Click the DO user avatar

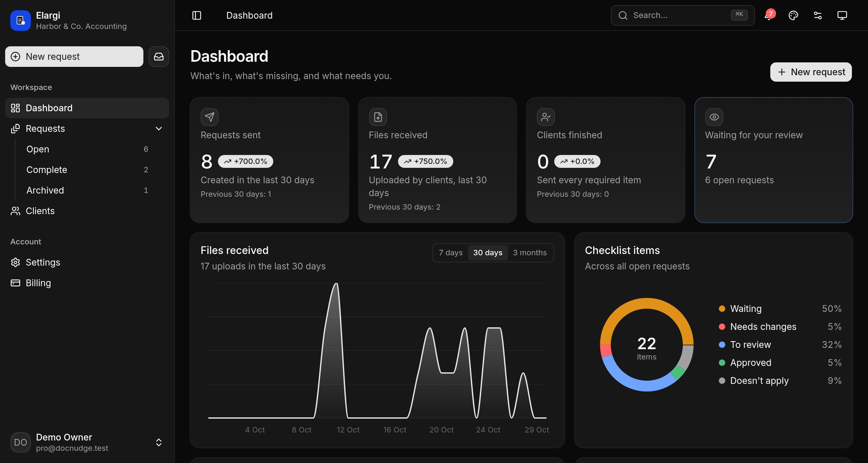[20, 442]
